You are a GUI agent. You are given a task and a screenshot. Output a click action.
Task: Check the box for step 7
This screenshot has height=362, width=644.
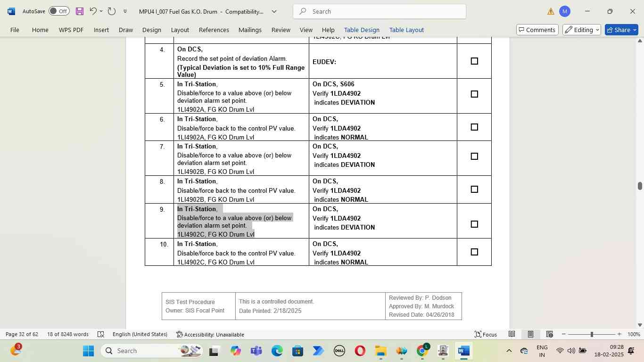click(474, 156)
